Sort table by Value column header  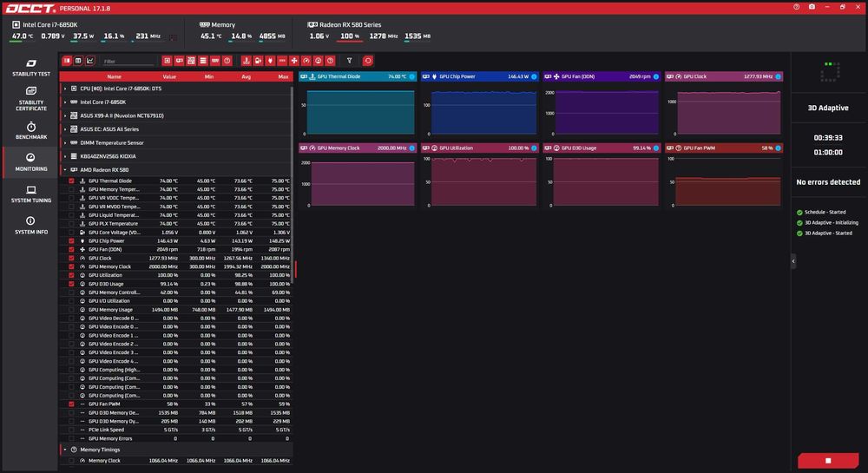pos(169,76)
